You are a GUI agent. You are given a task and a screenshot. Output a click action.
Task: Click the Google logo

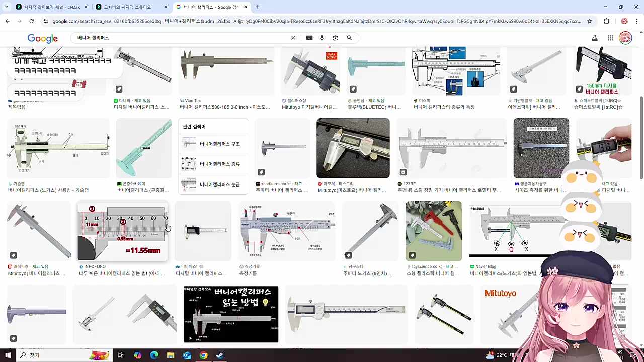coord(43,38)
